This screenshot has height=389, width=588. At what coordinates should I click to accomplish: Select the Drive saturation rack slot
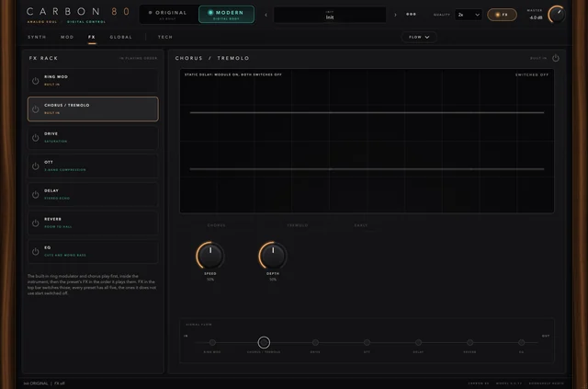click(93, 138)
